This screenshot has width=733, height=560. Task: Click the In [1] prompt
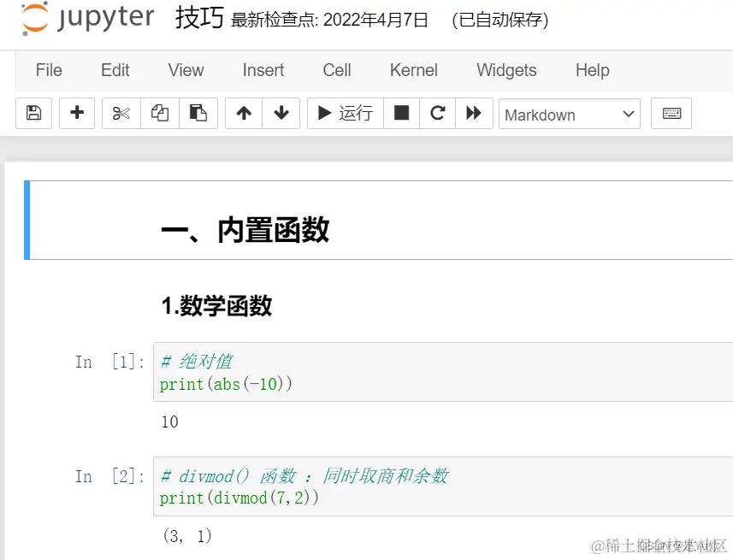pos(109,362)
